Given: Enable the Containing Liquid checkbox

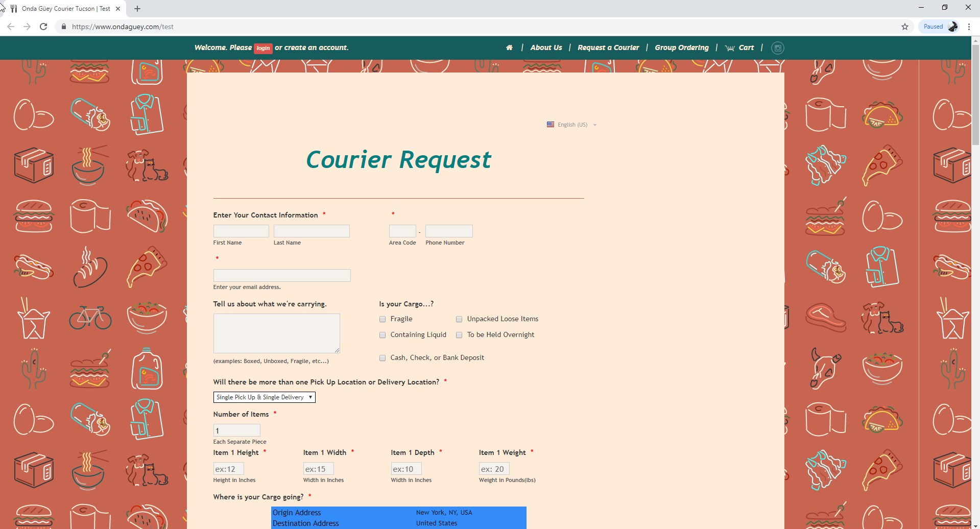Looking at the screenshot, I should click(383, 335).
